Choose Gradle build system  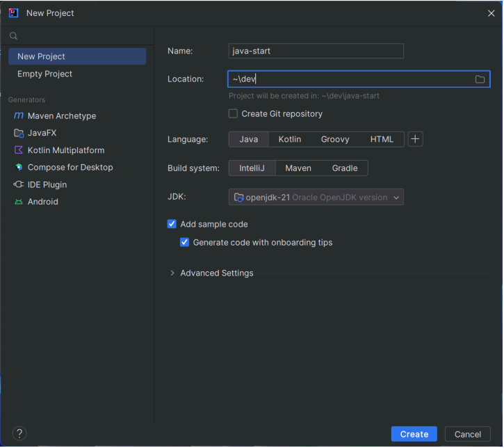click(x=345, y=168)
